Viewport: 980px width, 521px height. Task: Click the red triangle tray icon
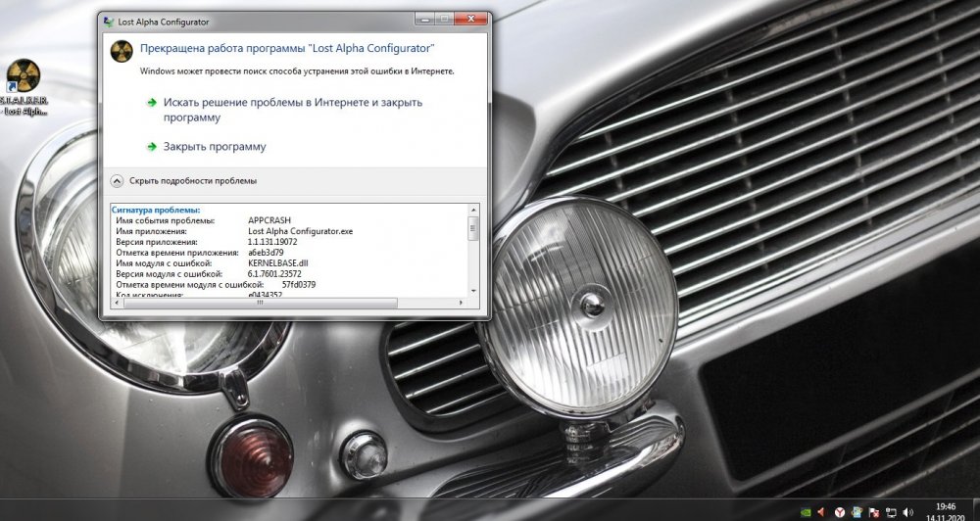pos(823,512)
